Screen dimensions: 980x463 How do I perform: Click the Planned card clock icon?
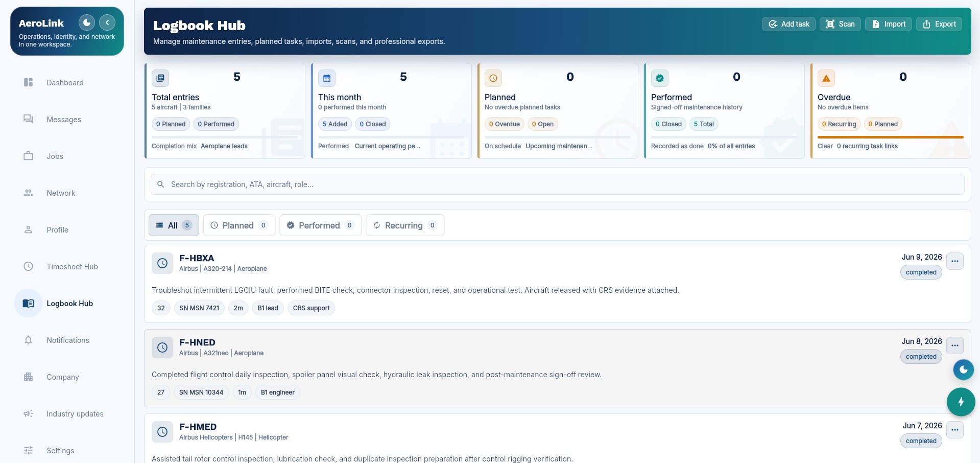coord(493,78)
